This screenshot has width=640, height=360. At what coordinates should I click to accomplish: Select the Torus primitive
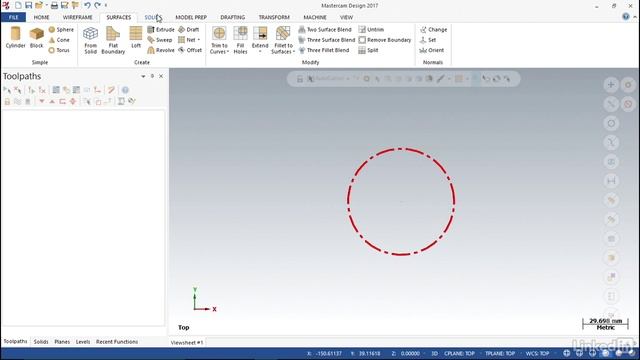click(x=59, y=50)
